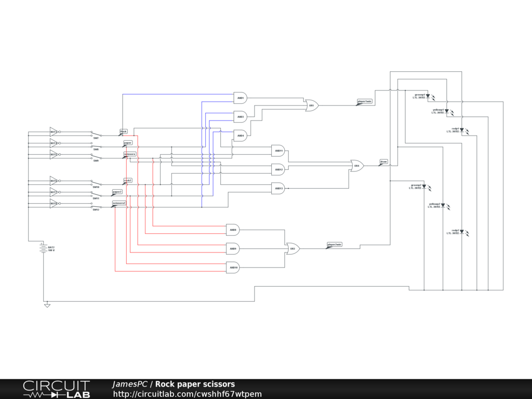Select the greenp1 LED

point(428,96)
